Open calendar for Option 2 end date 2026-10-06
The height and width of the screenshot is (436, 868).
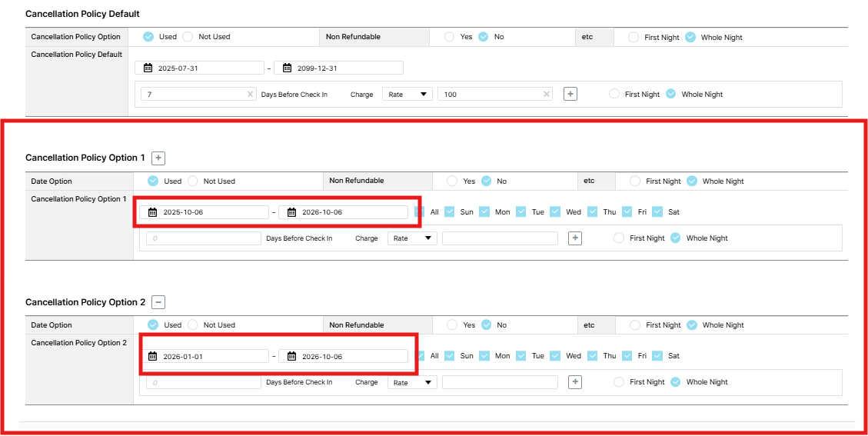click(x=291, y=356)
